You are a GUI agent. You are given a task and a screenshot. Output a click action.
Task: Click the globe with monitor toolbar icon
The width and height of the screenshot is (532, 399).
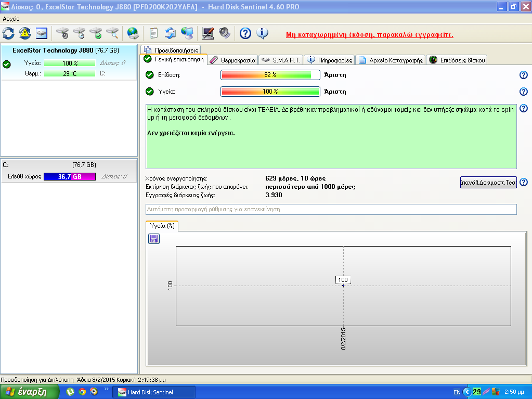187,33
